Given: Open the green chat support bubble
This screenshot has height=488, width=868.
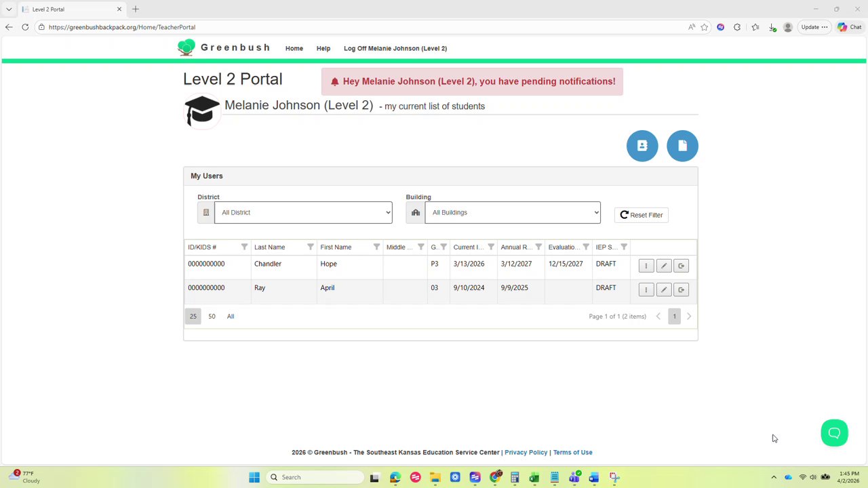Looking at the screenshot, I should click(x=834, y=433).
